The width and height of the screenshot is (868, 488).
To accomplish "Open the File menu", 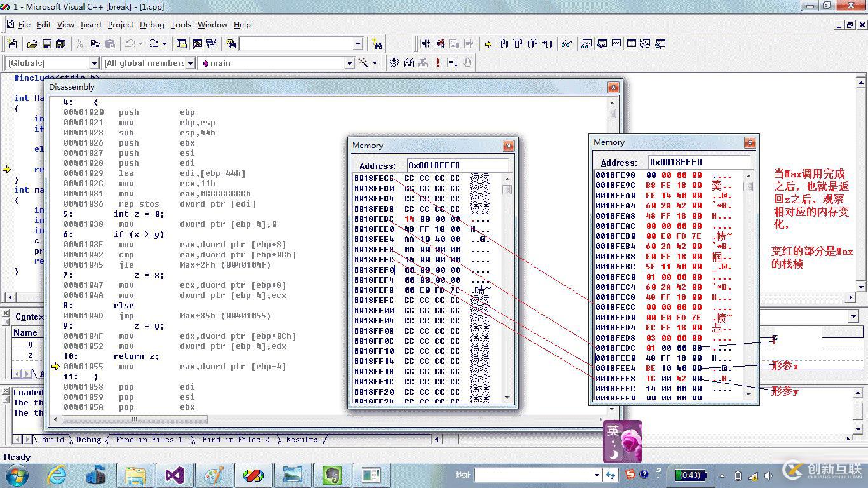I will [x=24, y=25].
